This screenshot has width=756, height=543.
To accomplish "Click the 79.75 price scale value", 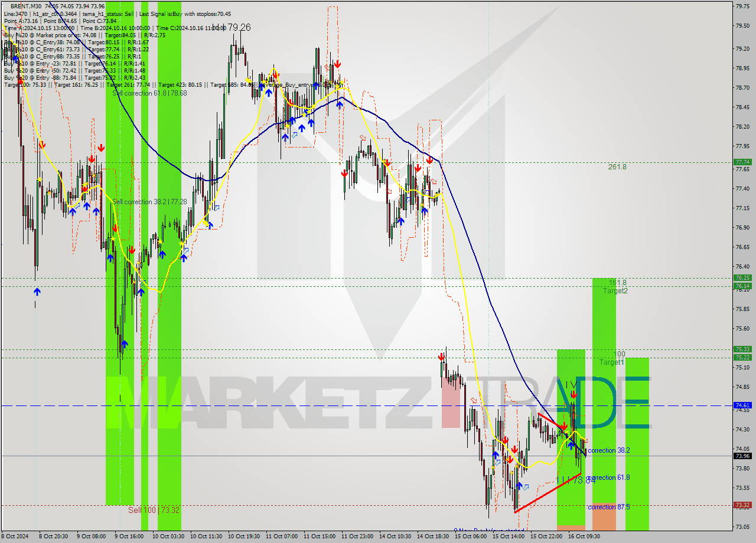I will [x=742, y=6].
